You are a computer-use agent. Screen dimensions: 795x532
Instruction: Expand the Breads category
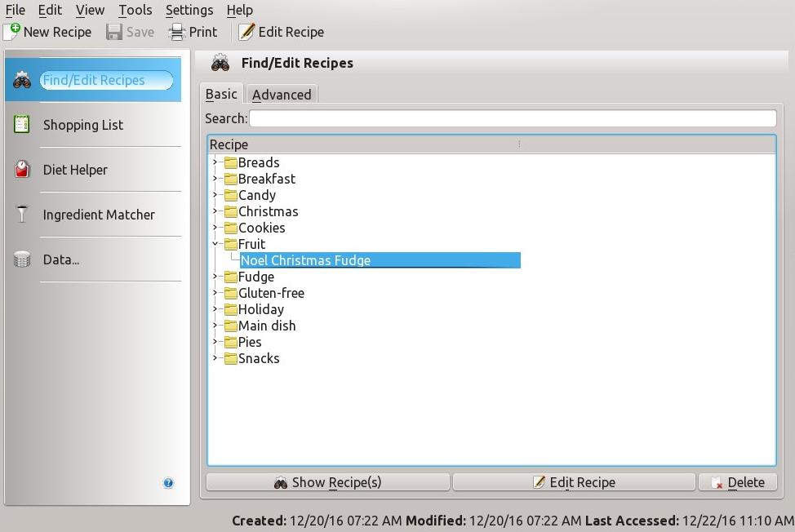pos(215,162)
